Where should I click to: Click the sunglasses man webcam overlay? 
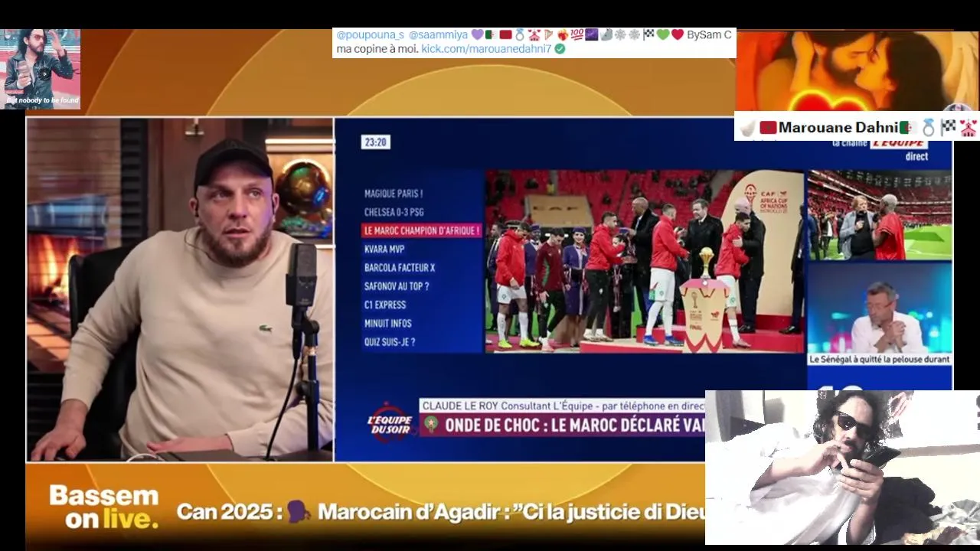point(842,468)
